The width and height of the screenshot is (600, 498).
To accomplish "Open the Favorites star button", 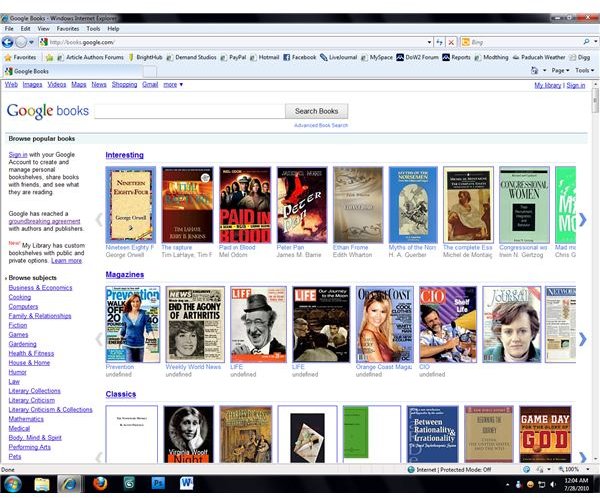I will [20, 57].
